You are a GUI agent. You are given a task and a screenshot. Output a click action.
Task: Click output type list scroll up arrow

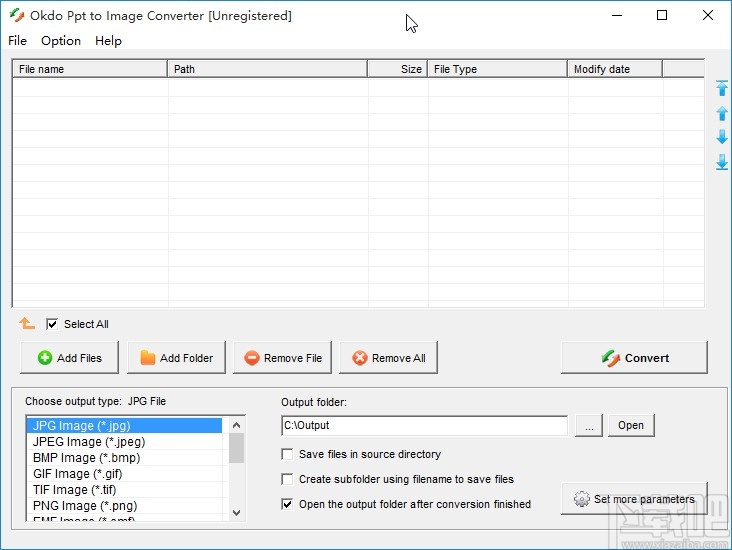click(x=236, y=425)
